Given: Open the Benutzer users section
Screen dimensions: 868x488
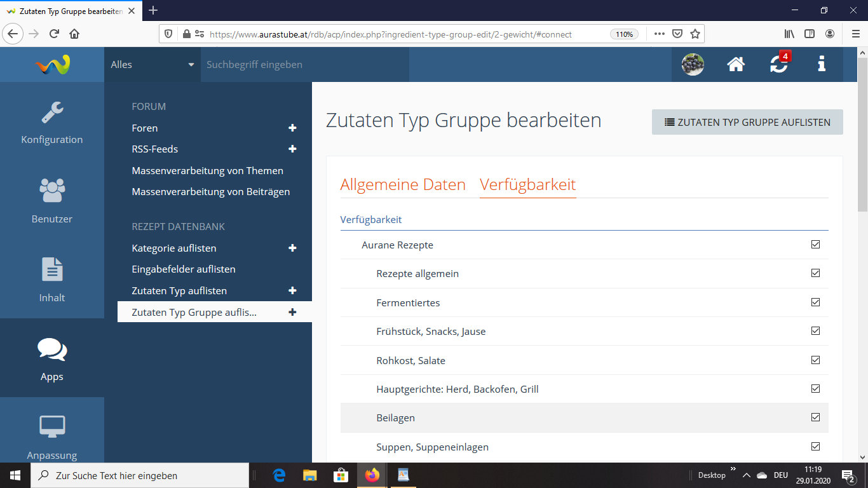Looking at the screenshot, I should [52, 201].
